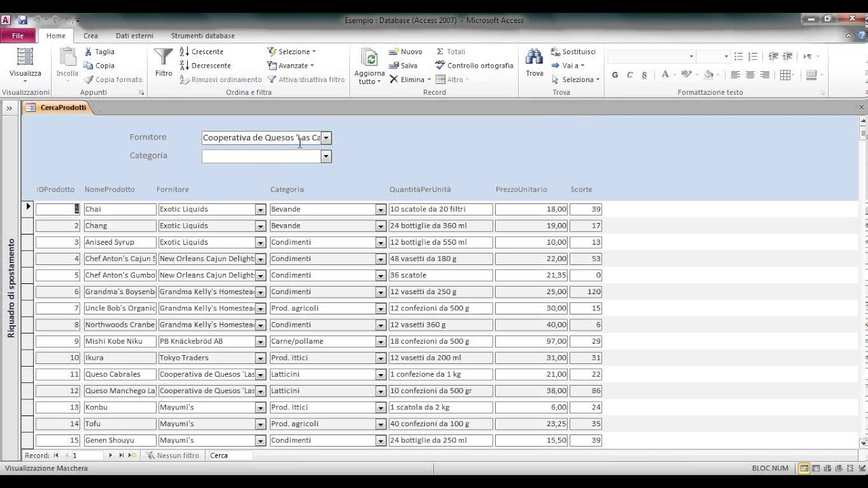The image size is (868, 488).
Task: Open Fornitore dropdown in Chai row
Action: coord(260,209)
